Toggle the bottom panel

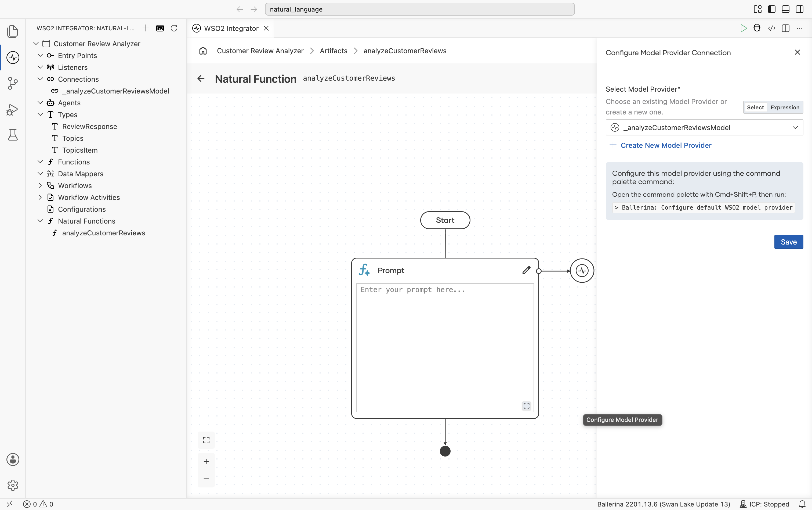(x=785, y=9)
